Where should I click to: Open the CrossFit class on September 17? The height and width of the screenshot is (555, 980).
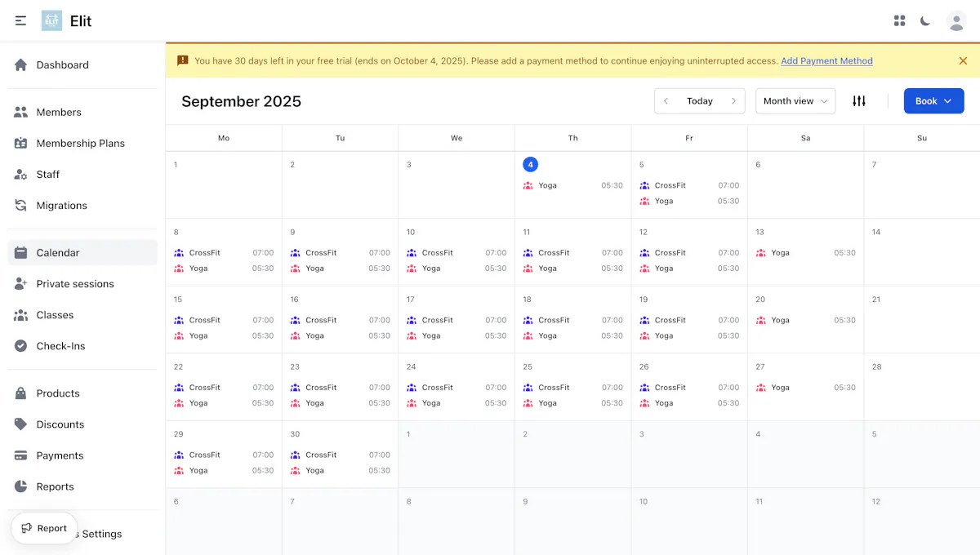point(457,321)
